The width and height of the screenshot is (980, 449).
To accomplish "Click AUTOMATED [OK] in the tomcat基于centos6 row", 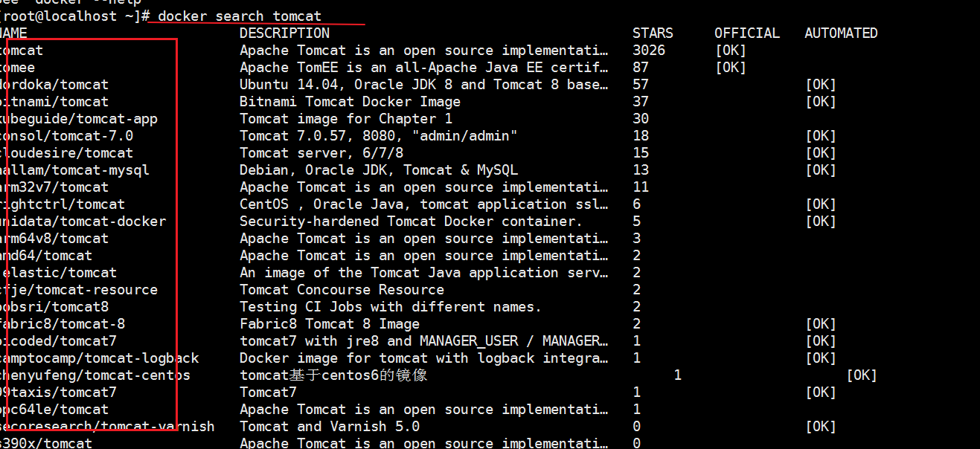I will point(862,375).
